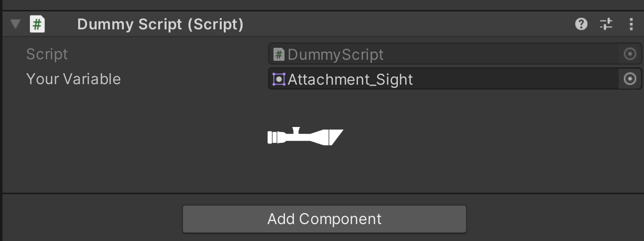Open the Dummy Script three-dot context menu
The image size is (644, 241).
point(631,24)
